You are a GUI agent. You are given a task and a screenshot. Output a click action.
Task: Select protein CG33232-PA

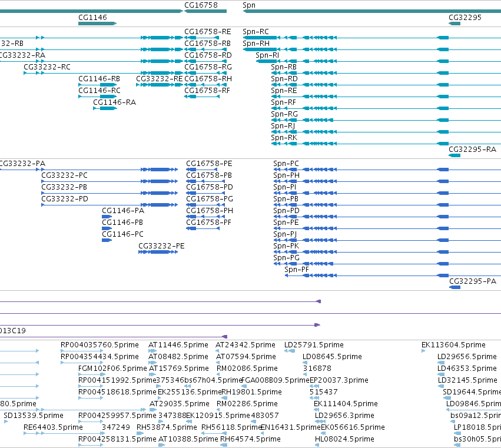[x=22, y=164]
